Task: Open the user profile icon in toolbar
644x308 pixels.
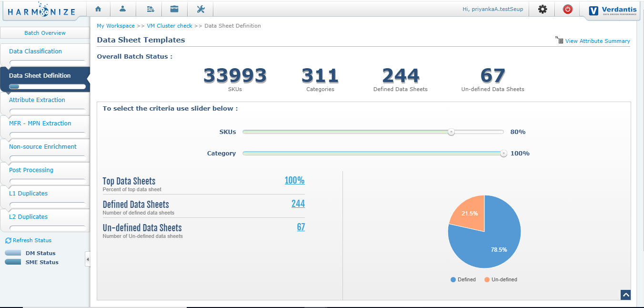Action: pyautogui.click(x=123, y=9)
